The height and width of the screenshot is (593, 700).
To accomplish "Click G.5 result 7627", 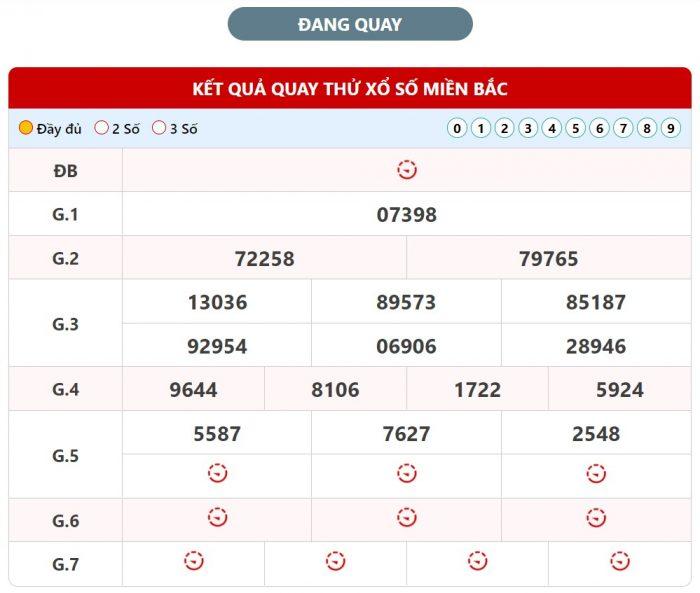I will pos(406,434).
